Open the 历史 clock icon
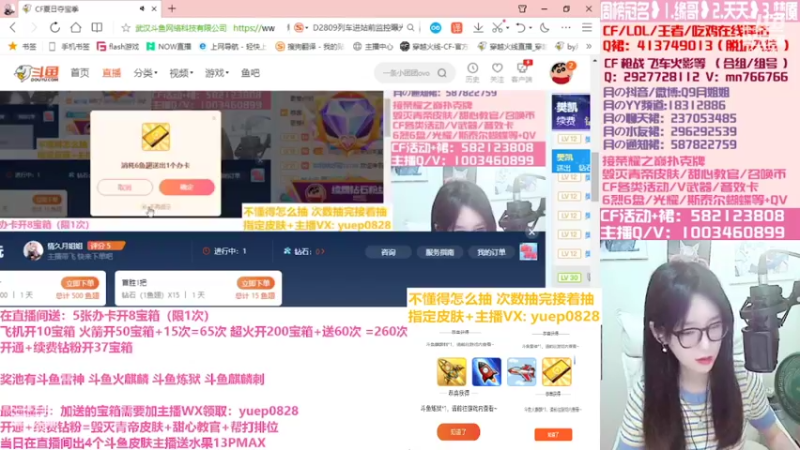The width and height of the screenshot is (800, 450). click(473, 72)
